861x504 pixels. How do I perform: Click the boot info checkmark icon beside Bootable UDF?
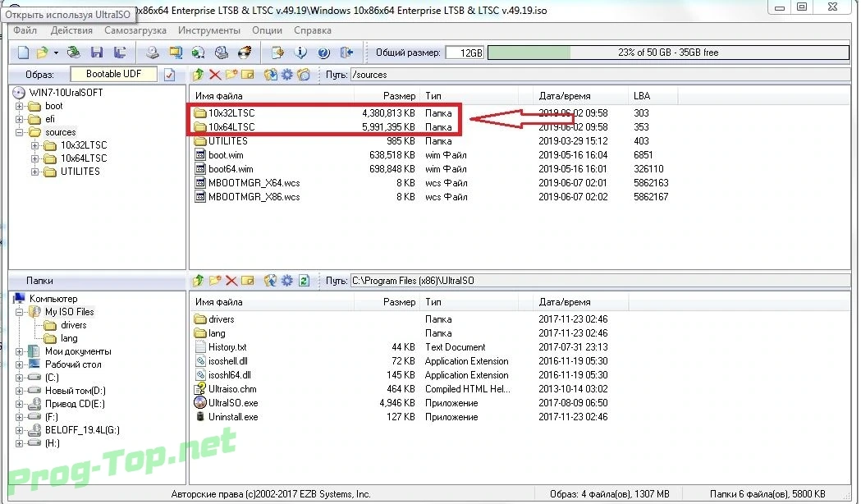(x=170, y=75)
